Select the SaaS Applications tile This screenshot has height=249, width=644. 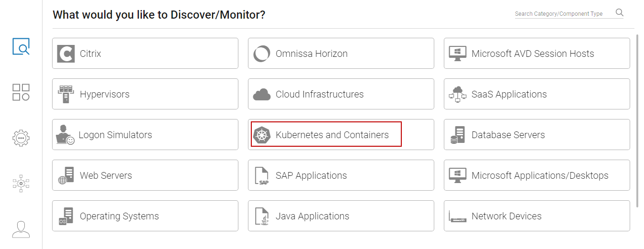click(537, 94)
